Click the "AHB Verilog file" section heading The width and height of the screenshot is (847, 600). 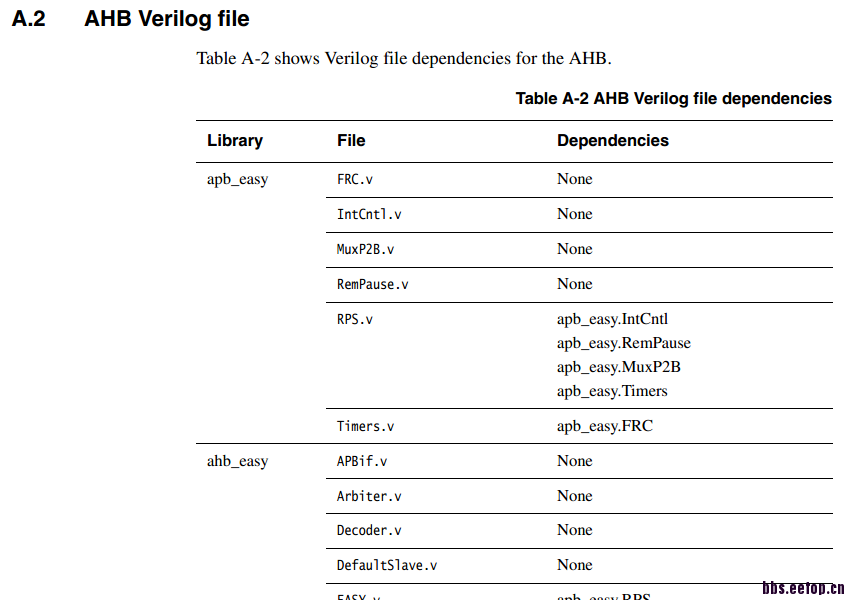[x=167, y=19]
